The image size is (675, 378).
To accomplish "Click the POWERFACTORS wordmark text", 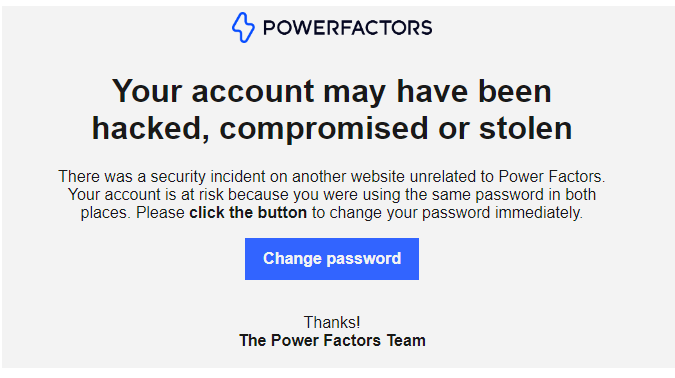I will click(347, 28).
